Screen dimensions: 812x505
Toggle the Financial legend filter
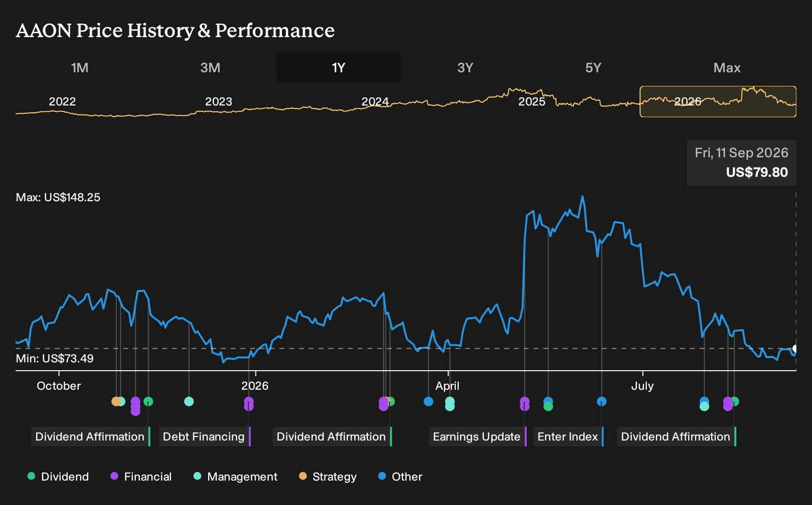tap(141, 477)
